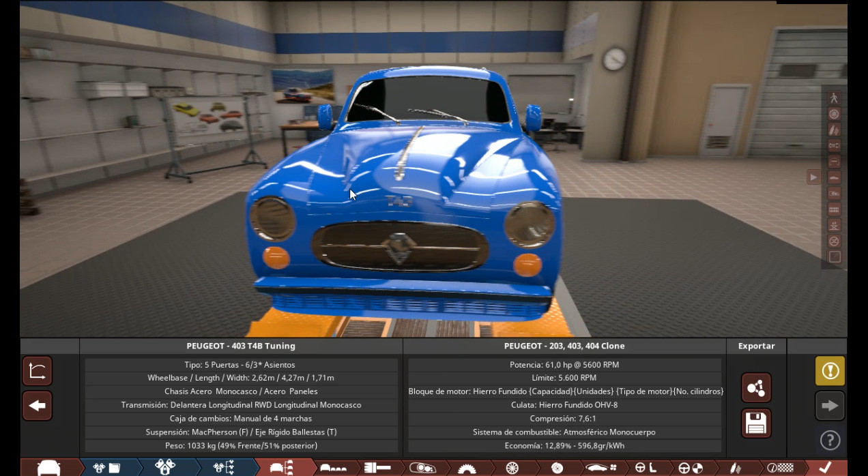Select the highlighted car trim tab

pos(281,467)
